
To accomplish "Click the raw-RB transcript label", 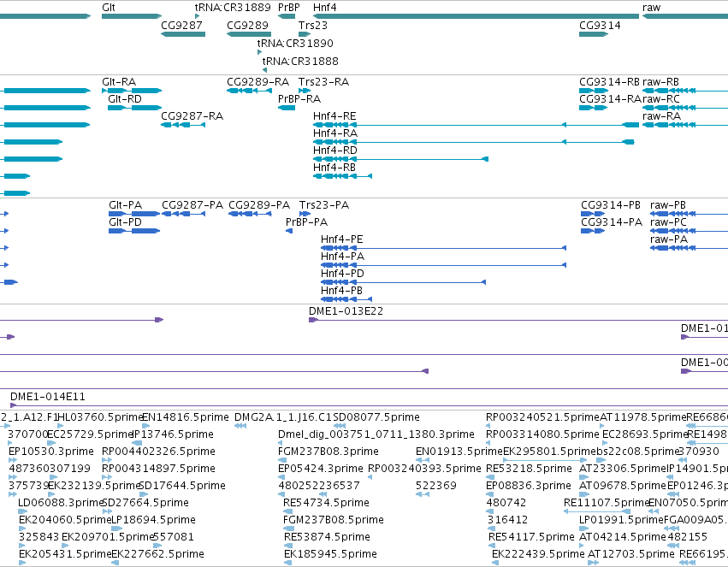I will 660,81.
